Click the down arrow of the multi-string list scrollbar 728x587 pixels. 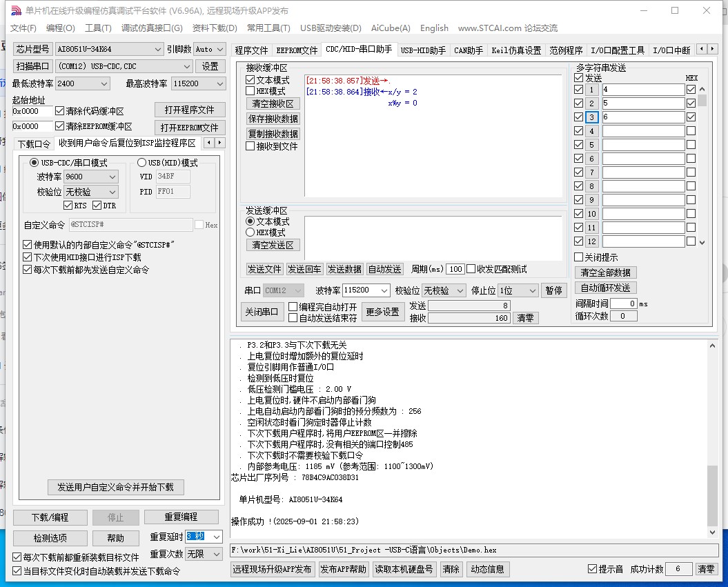click(x=702, y=242)
